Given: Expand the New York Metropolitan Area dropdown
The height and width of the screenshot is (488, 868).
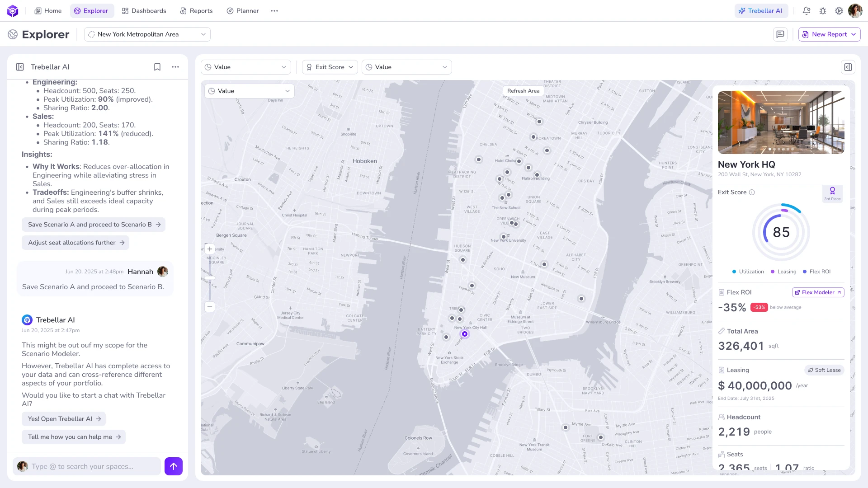Looking at the screenshot, I should click(x=147, y=34).
